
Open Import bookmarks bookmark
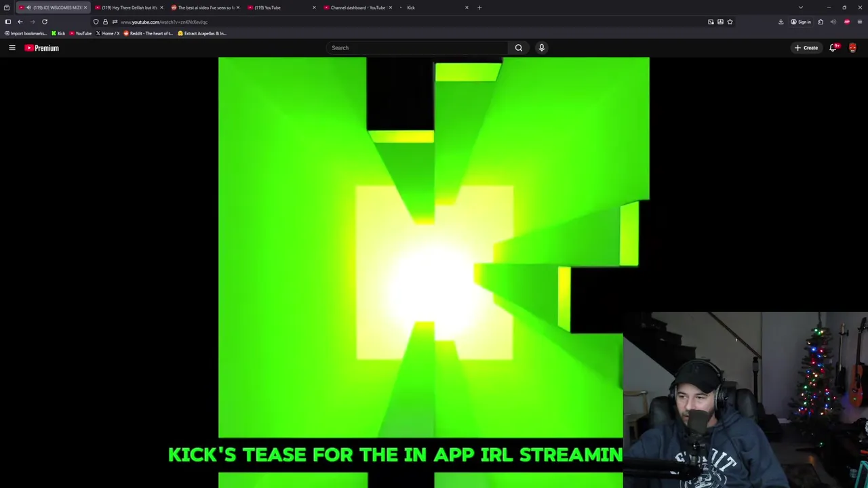click(26, 33)
